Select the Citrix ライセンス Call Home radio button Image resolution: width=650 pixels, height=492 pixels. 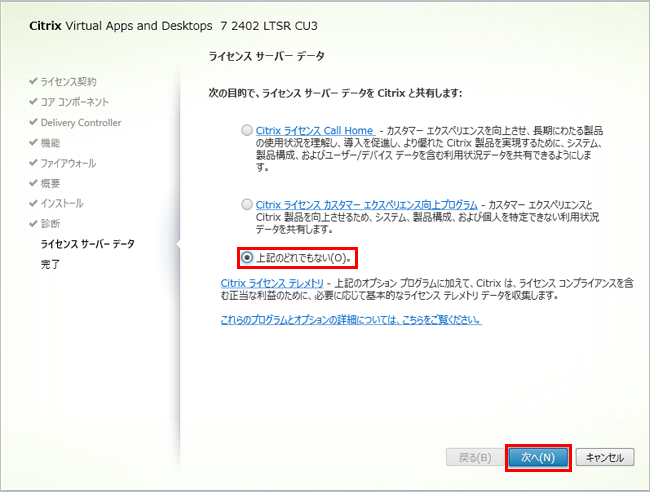coord(246,130)
